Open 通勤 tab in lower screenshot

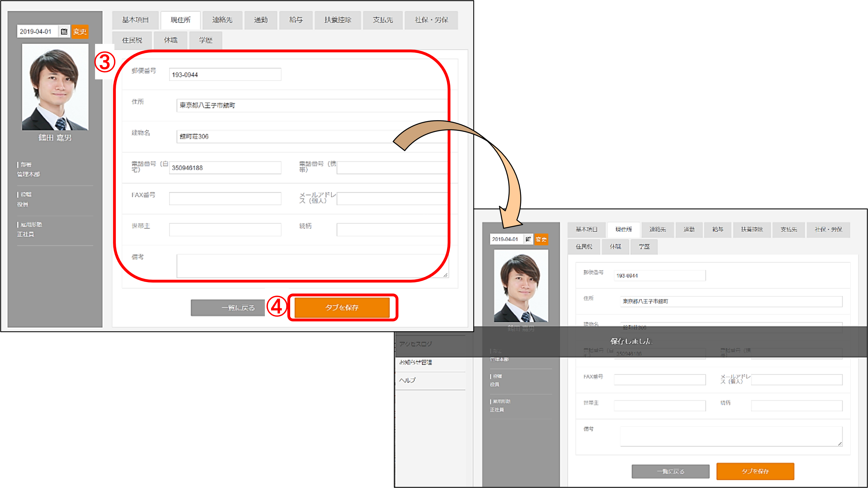[689, 230]
